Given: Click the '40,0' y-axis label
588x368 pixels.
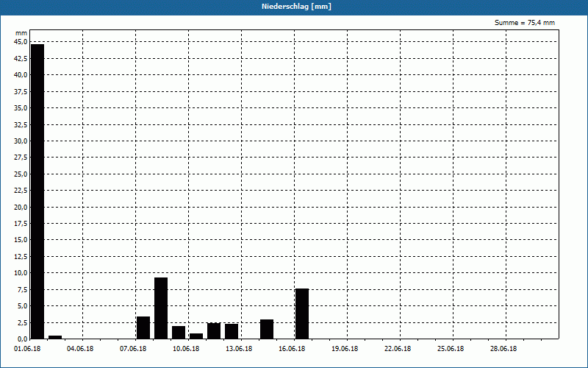Looking at the screenshot, I should [21, 75].
